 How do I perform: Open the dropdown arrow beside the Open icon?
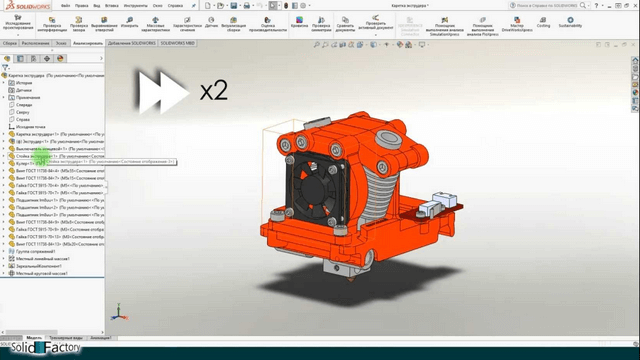click(227, 6)
